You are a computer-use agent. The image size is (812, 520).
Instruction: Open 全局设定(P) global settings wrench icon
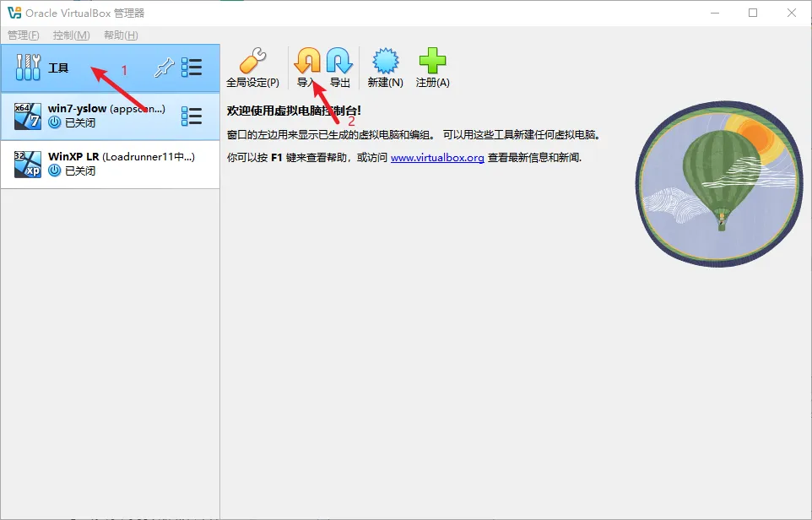(252, 62)
